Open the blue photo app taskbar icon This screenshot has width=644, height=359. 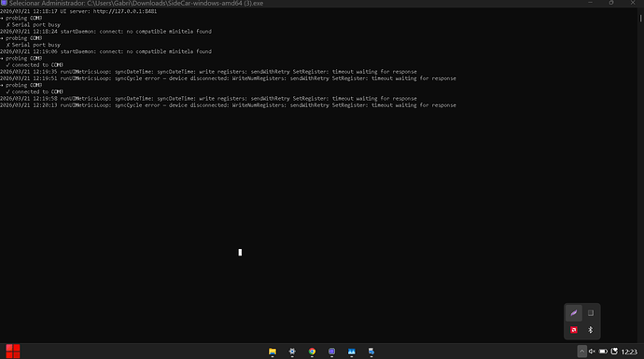click(x=352, y=352)
